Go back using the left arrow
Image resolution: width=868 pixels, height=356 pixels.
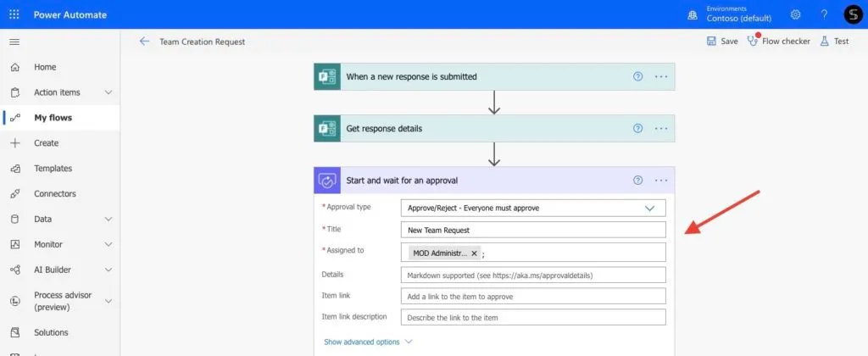(x=144, y=42)
